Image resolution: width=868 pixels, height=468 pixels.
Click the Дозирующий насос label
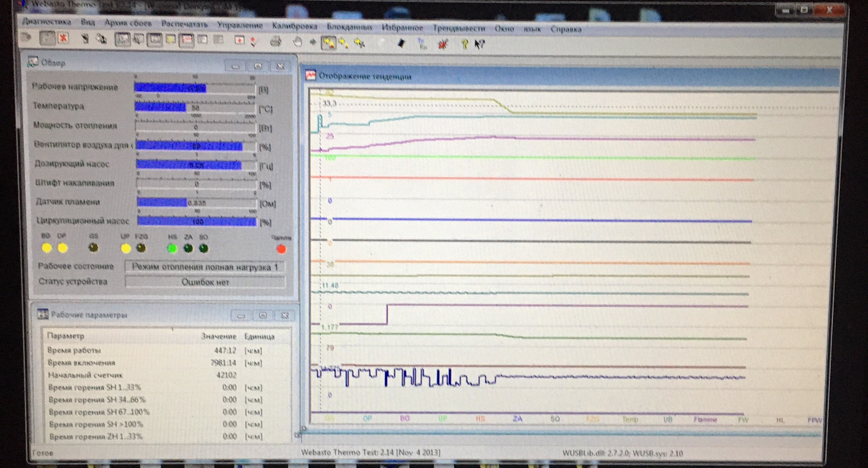point(72,164)
